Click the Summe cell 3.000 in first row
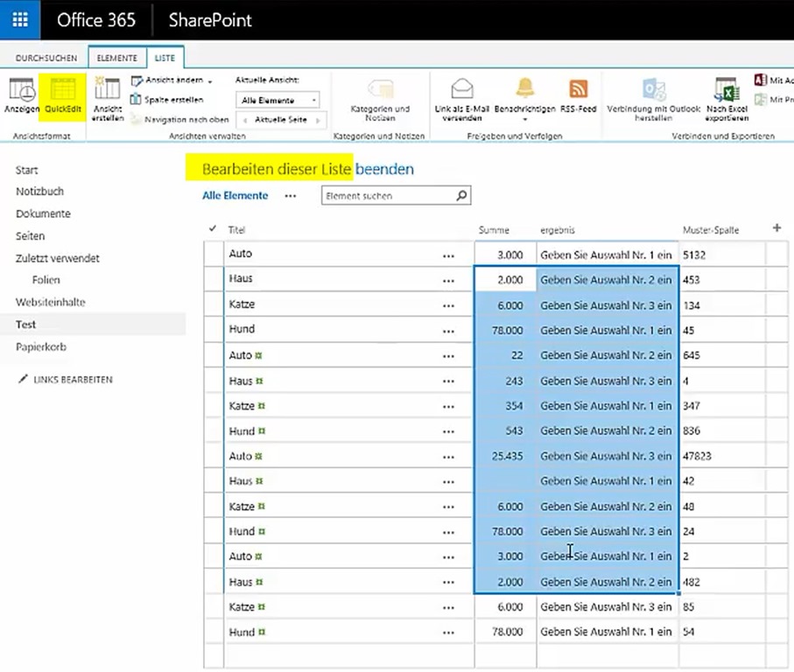The width and height of the screenshot is (794, 672). point(505,254)
